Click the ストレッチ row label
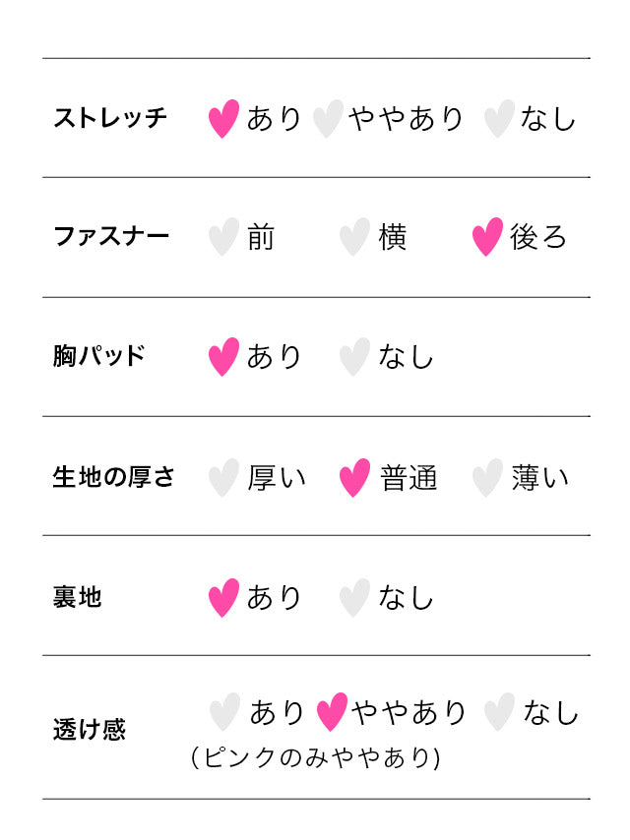The height and width of the screenshot is (840, 630). [110, 119]
